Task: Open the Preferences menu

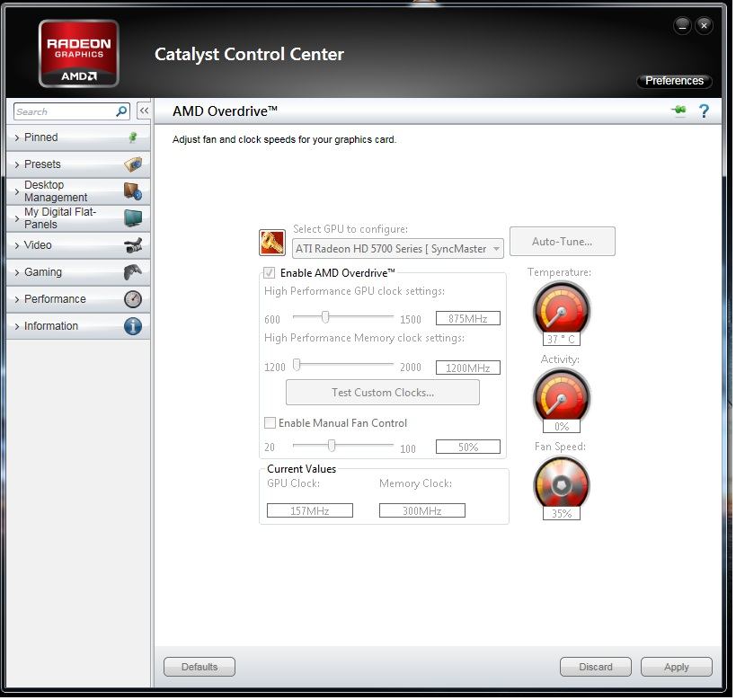Action: [674, 81]
